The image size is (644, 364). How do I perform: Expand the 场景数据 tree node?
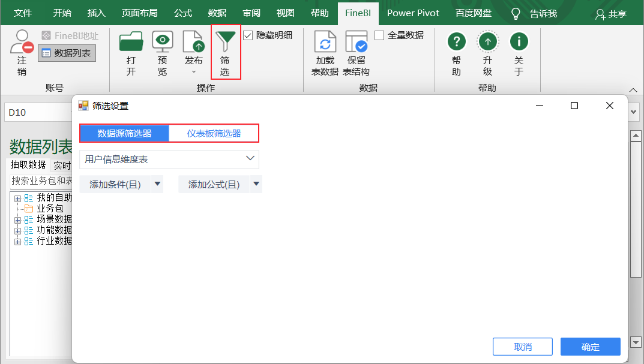tap(17, 220)
